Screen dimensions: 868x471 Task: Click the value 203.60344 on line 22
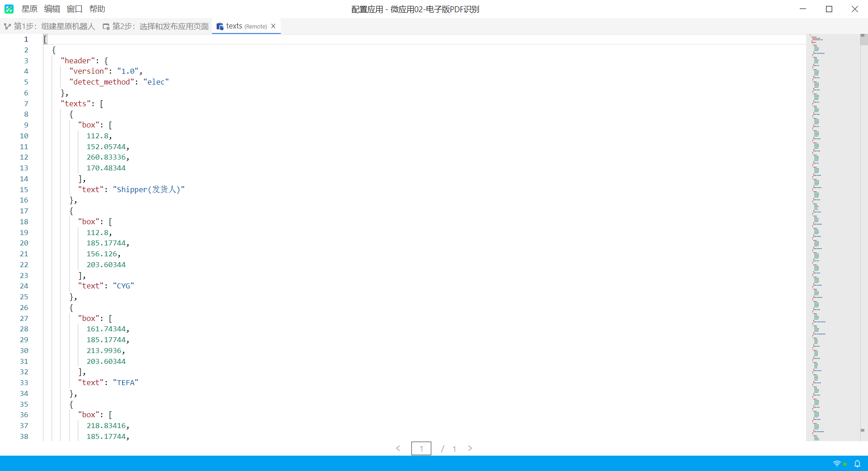click(106, 265)
